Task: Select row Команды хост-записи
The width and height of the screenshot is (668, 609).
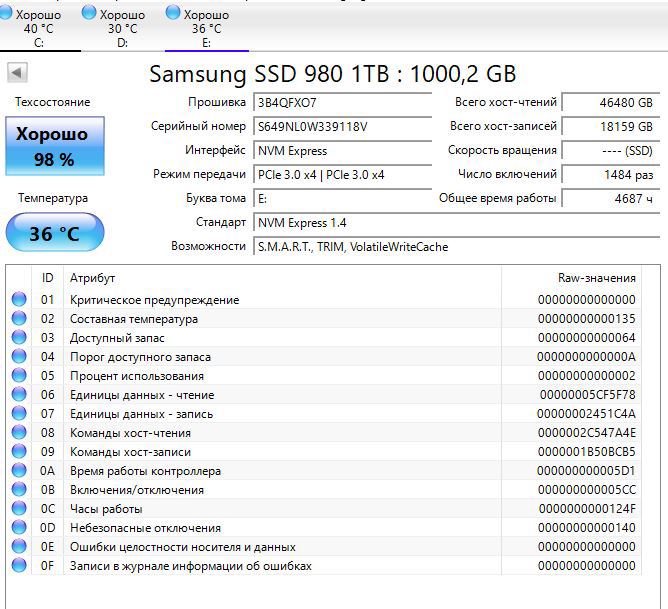Action: 324,451
